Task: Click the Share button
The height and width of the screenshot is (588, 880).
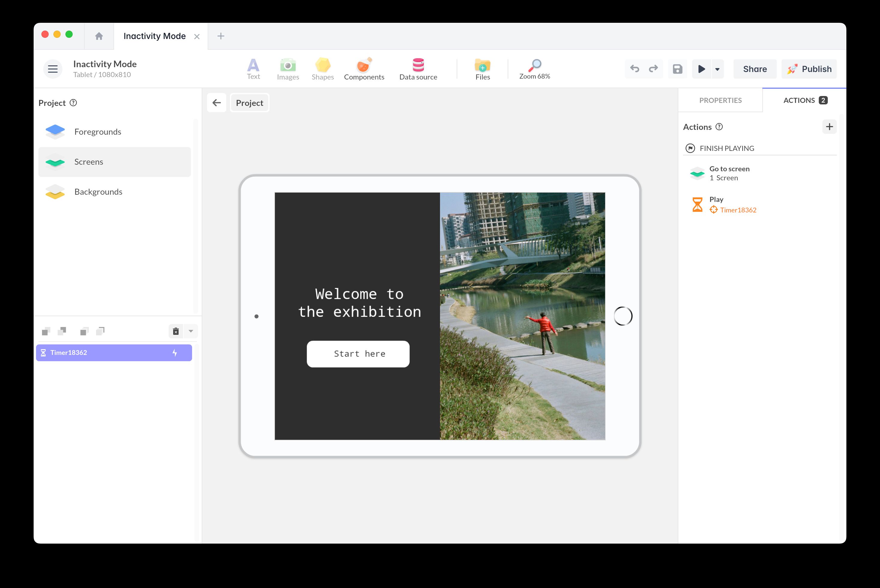Action: (755, 69)
